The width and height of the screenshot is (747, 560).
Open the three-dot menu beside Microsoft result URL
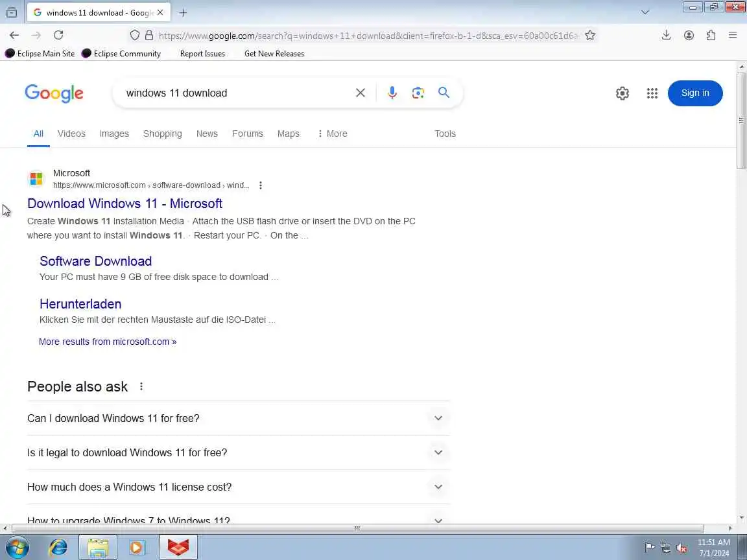point(260,185)
